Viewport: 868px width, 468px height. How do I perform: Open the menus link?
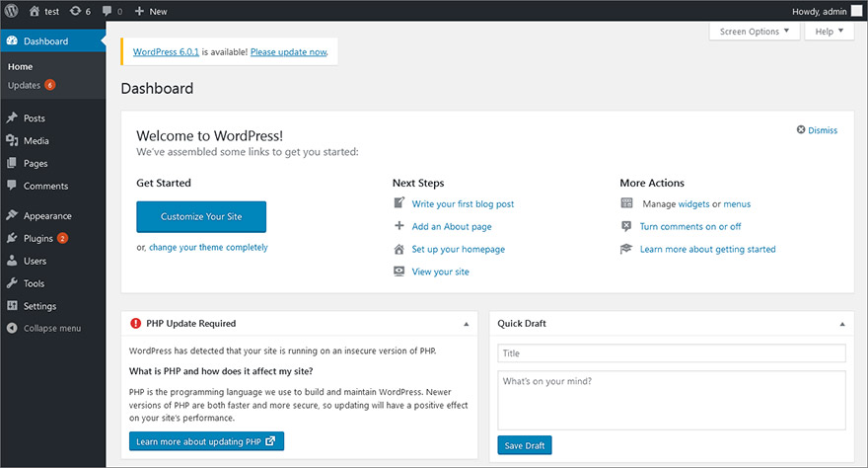737,203
